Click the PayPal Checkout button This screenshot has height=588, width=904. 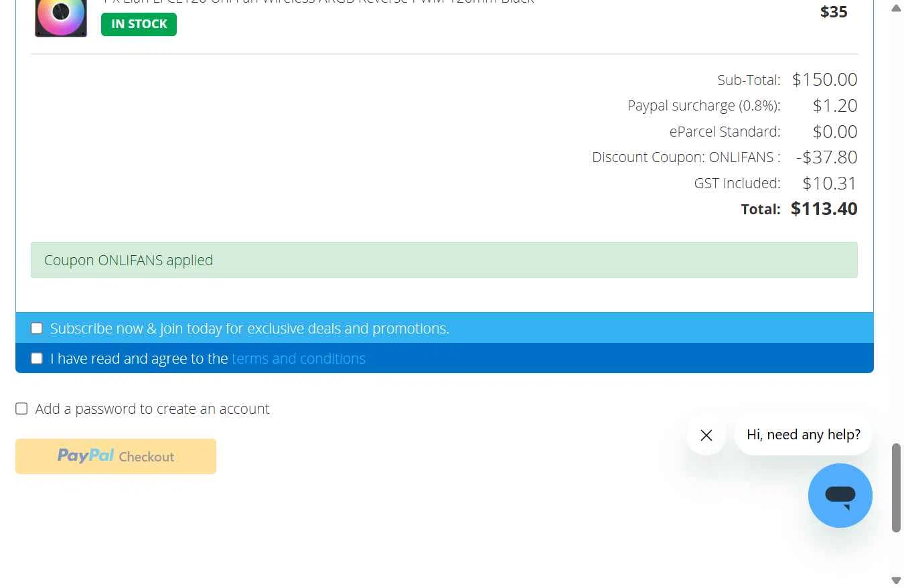click(116, 456)
